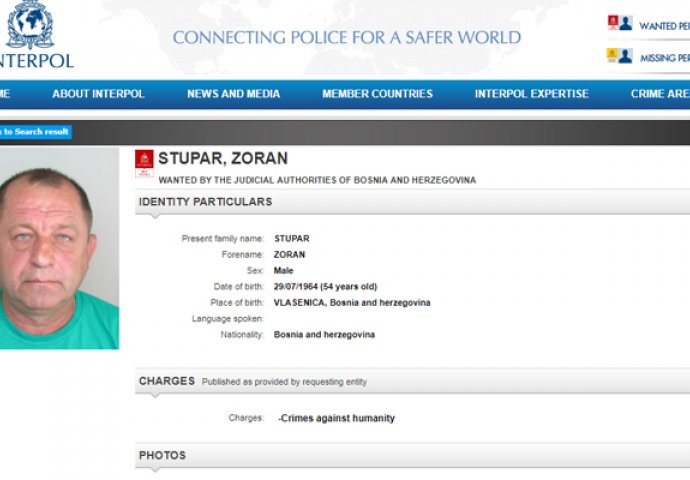Click the red Wanted Persons icon
The image size is (690, 480).
[x=618, y=23]
